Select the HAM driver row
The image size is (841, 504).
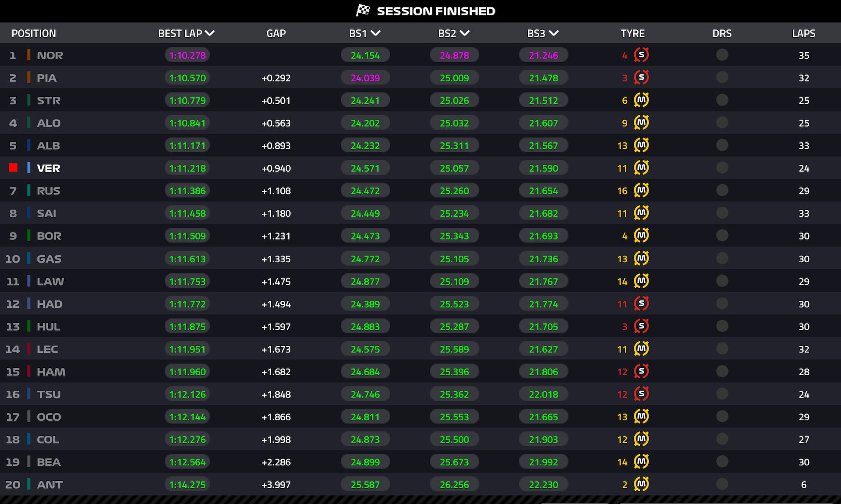[51, 372]
